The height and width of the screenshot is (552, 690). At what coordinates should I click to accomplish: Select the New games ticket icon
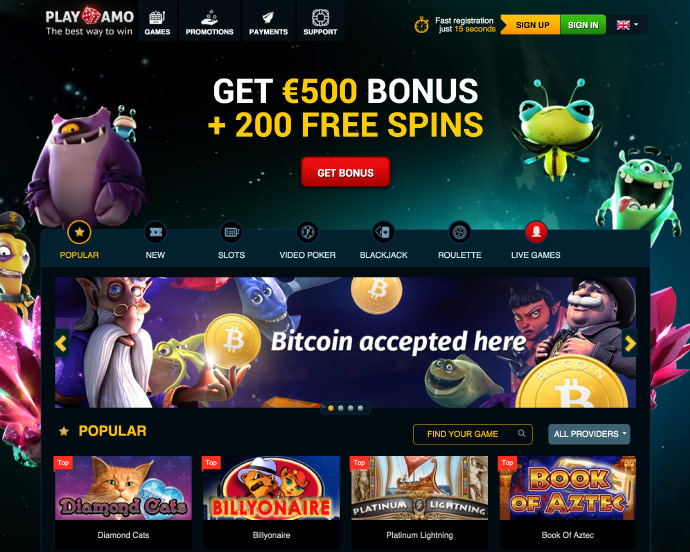(x=155, y=232)
